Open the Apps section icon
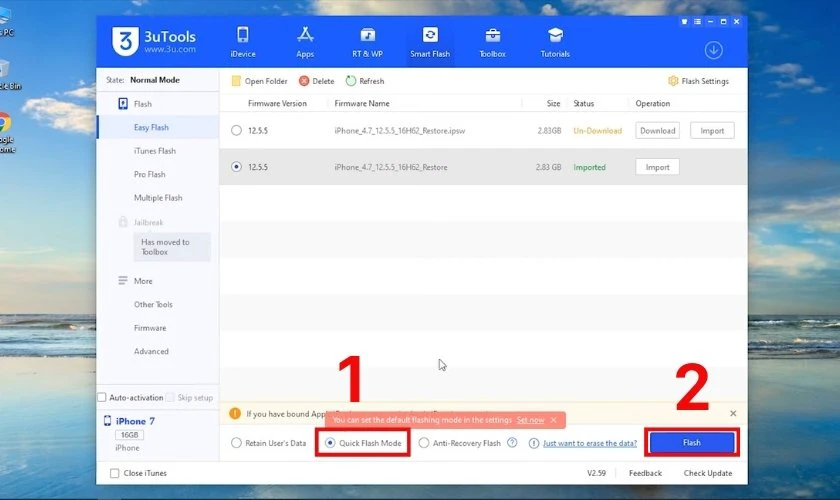The width and height of the screenshot is (840, 500). [305, 36]
